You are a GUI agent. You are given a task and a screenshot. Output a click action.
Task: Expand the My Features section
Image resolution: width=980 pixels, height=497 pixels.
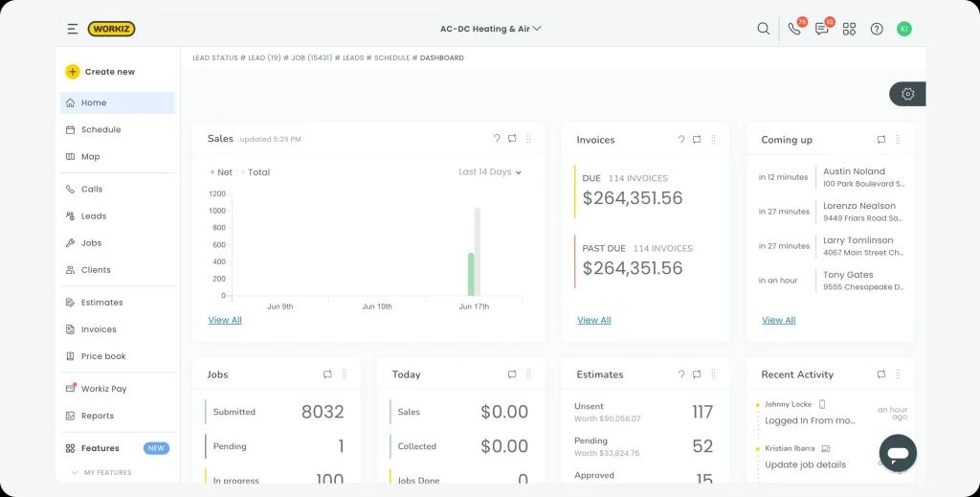point(101,473)
